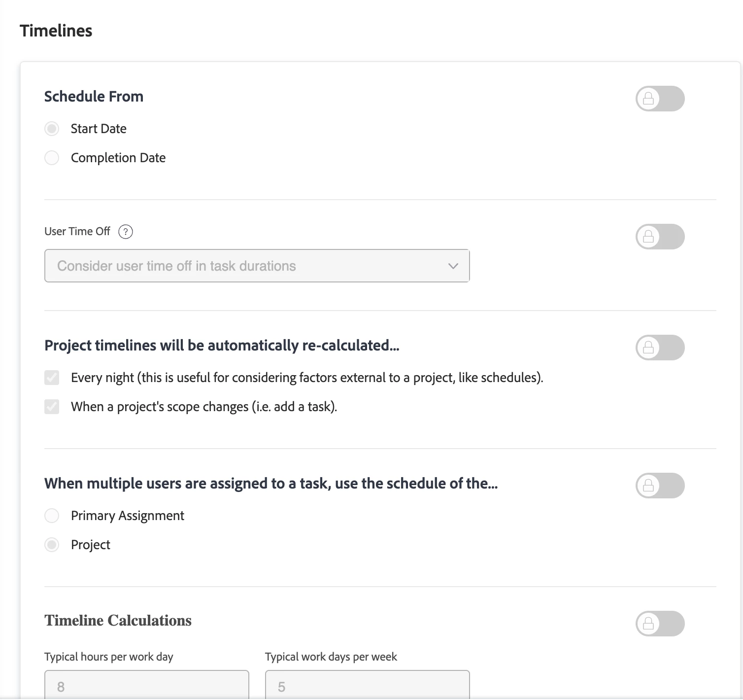Choose the Primary Assignment radio option
The width and height of the screenshot is (743, 700).
click(52, 516)
